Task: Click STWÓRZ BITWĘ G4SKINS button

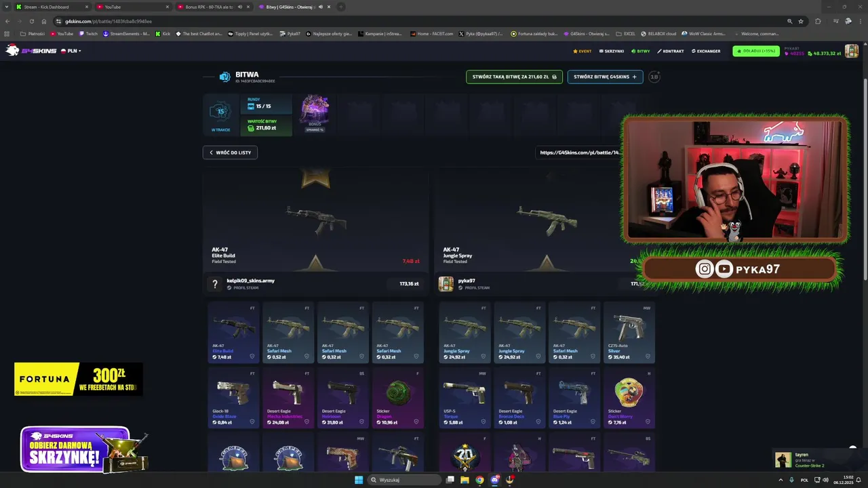Action: click(x=605, y=77)
